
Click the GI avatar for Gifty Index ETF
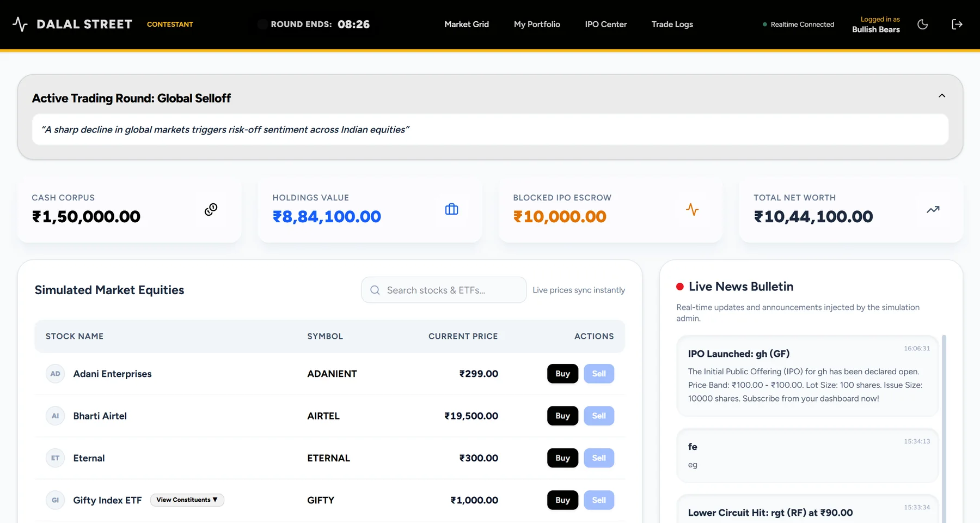[x=55, y=500]
